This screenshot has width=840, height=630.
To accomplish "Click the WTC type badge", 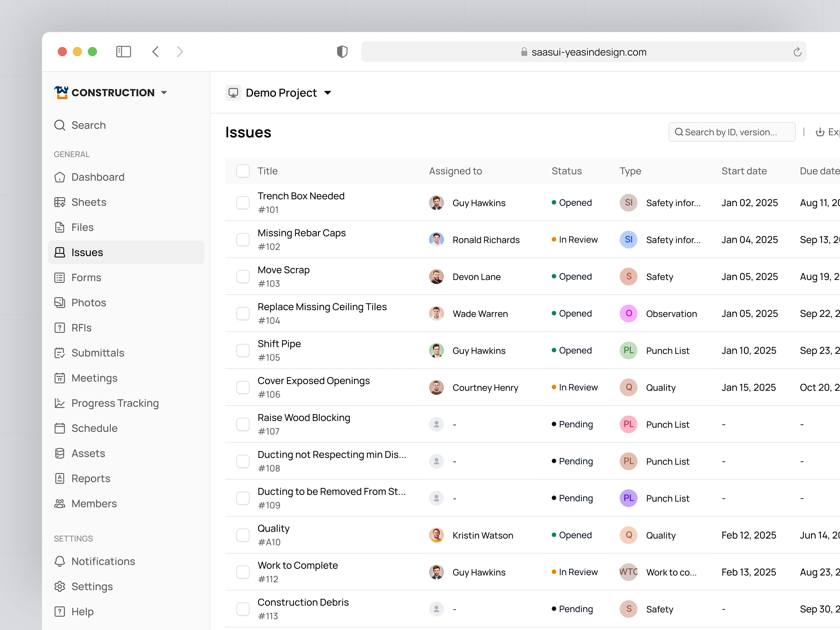I will [628, 572].
